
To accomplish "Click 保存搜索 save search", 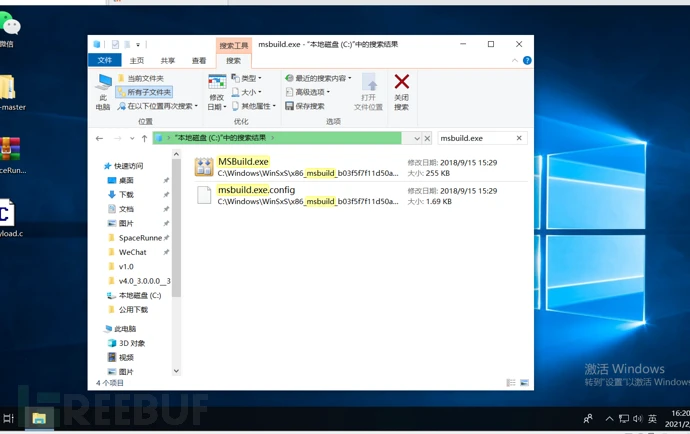I will point(305,106).
